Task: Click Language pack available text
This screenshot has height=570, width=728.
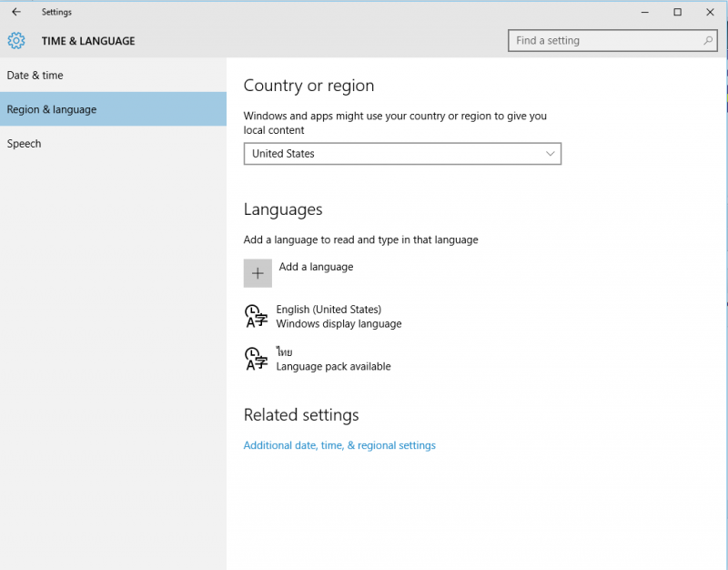Action: coord(333,367)
